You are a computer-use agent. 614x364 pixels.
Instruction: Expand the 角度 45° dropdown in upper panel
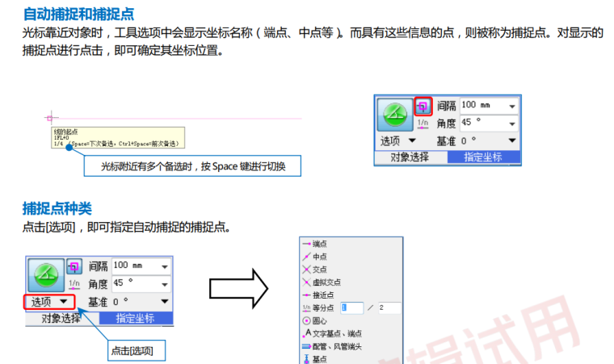point(512,123)
